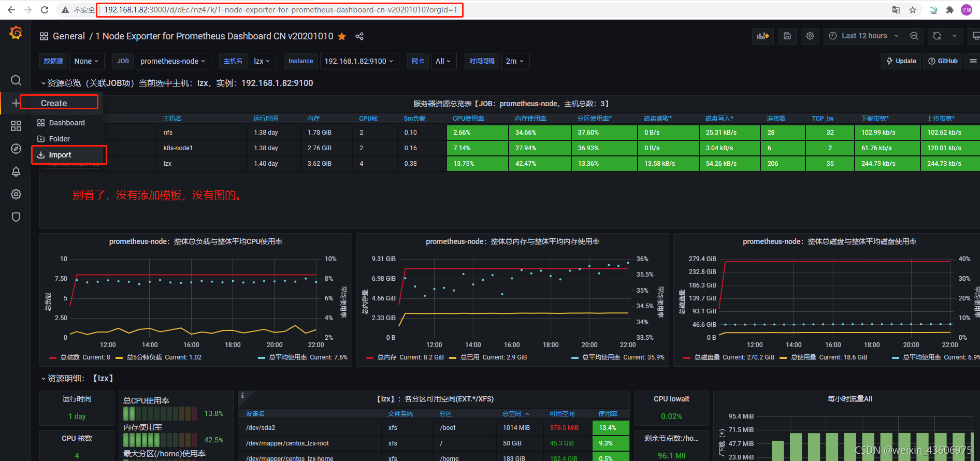The height and width of the screenshot is (461, 980).
Task: Open the browser profile avatar
Action: [967, 10]
